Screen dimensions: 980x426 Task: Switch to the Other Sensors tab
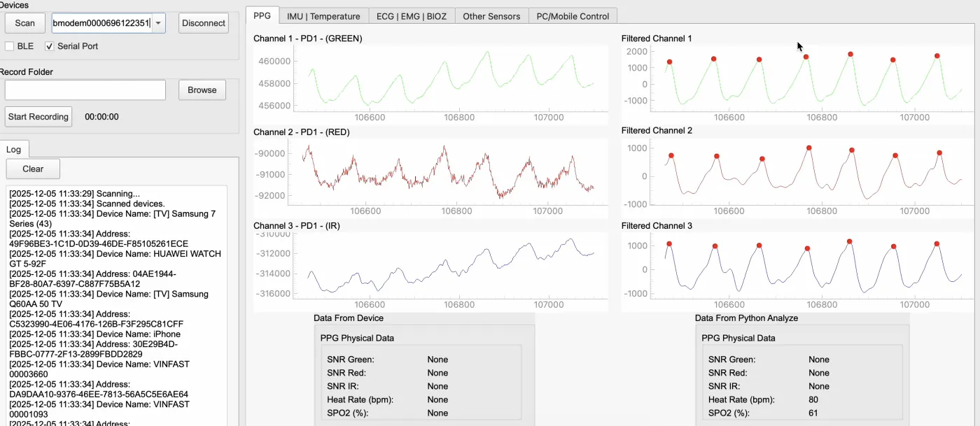491,16
